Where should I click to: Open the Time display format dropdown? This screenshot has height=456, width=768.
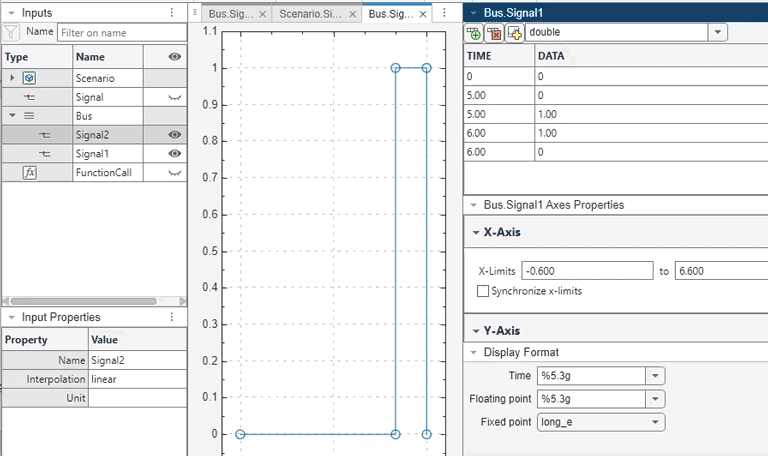(x=655, y=375)
